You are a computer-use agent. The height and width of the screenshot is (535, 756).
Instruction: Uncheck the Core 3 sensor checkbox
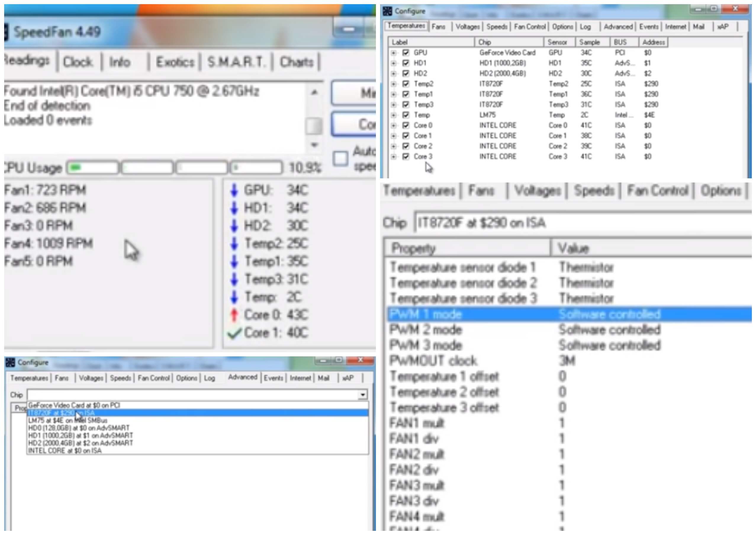pyautogui.click(x=406, y=156)
